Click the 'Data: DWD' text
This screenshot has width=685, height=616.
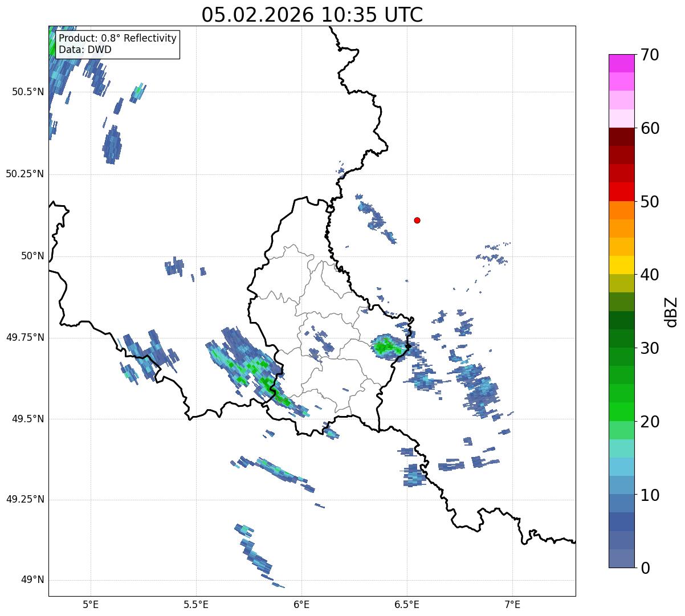[85, 50]
